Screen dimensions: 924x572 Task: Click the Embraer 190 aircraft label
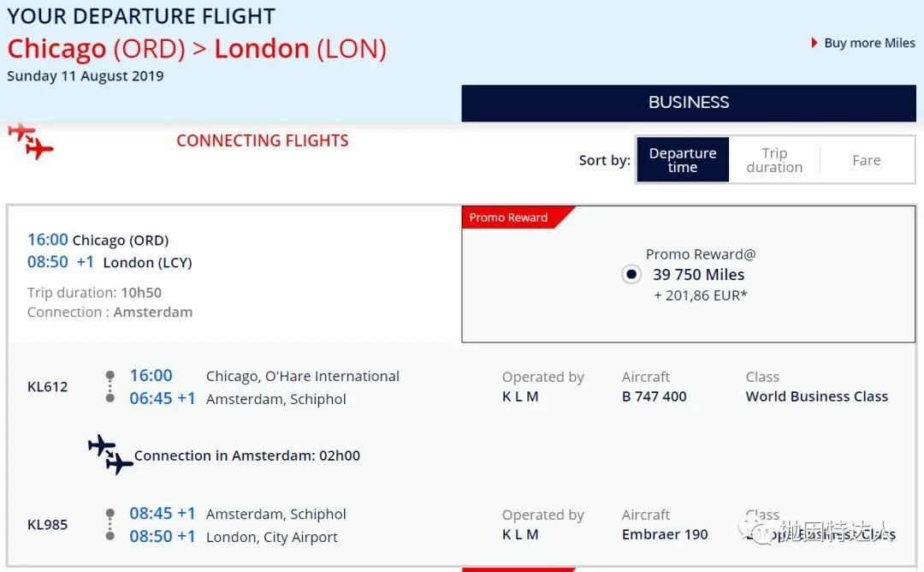665,534
